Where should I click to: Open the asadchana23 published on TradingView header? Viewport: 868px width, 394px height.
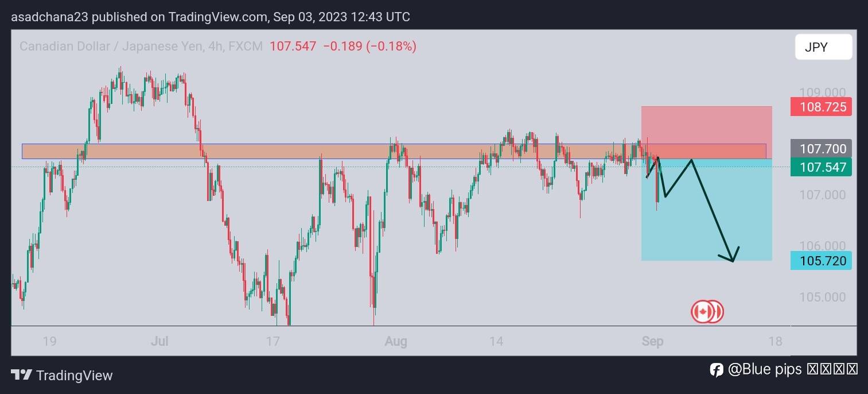211,17
